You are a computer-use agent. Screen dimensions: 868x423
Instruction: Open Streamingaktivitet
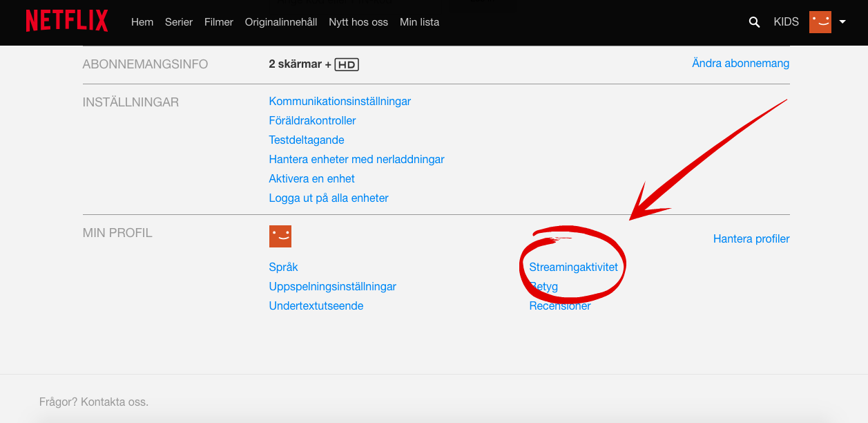tap(574, 267)
